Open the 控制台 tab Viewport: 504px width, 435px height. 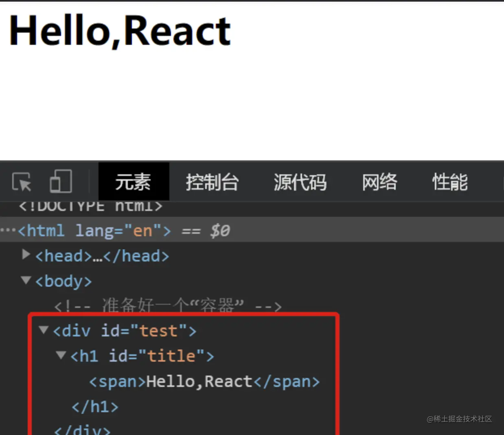(212, 182)
